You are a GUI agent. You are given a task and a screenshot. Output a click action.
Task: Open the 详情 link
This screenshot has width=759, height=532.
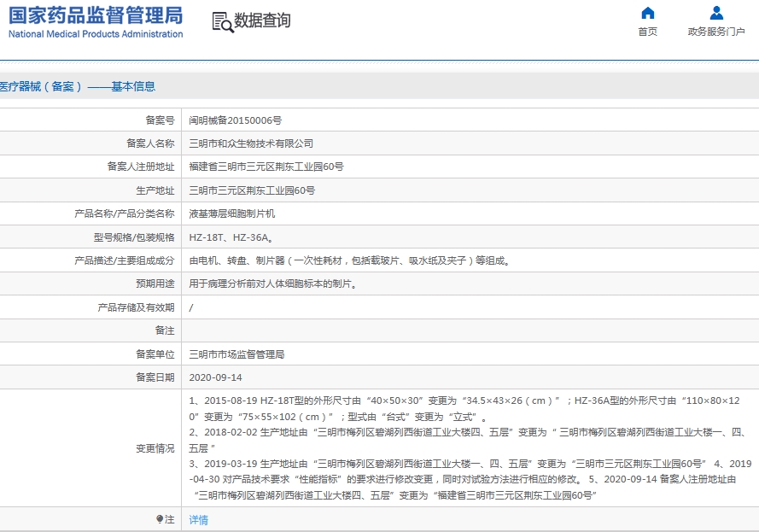click(198, 520)
